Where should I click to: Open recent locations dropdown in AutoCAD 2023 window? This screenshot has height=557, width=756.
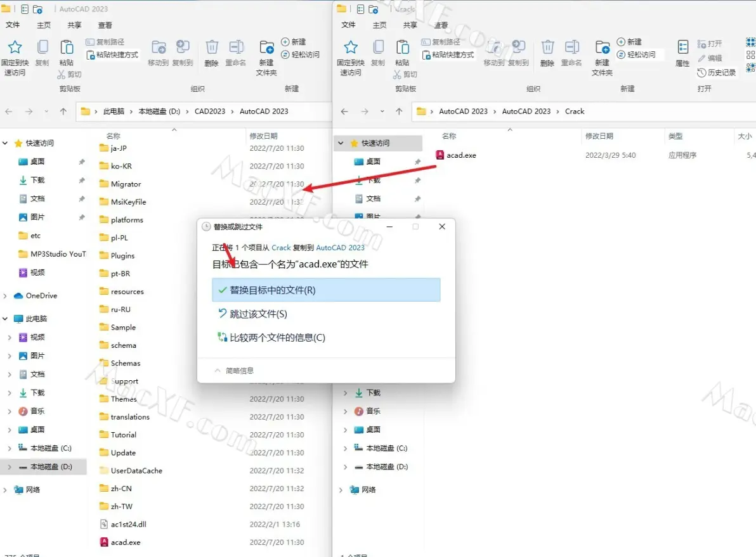46,112
